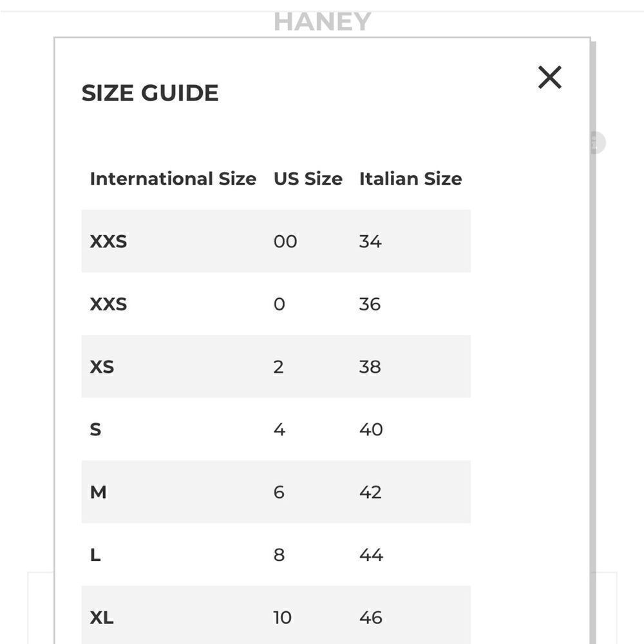Click Italian size 40 cell
The height and width of the screenshot is (644, 644).
coord(372,430)
